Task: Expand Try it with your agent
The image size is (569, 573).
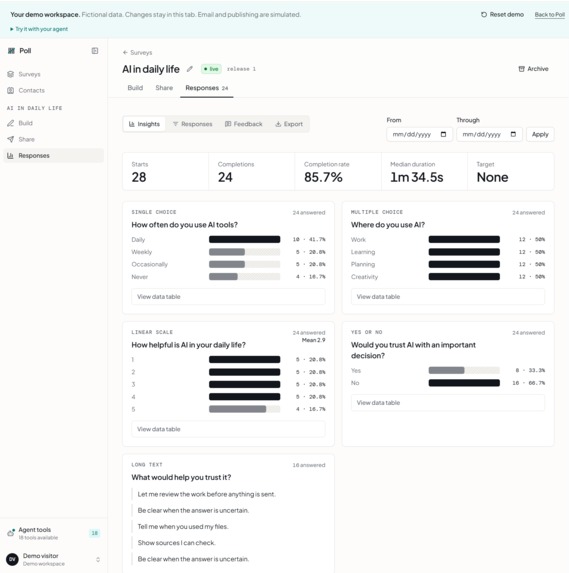Action: point(39,29)
